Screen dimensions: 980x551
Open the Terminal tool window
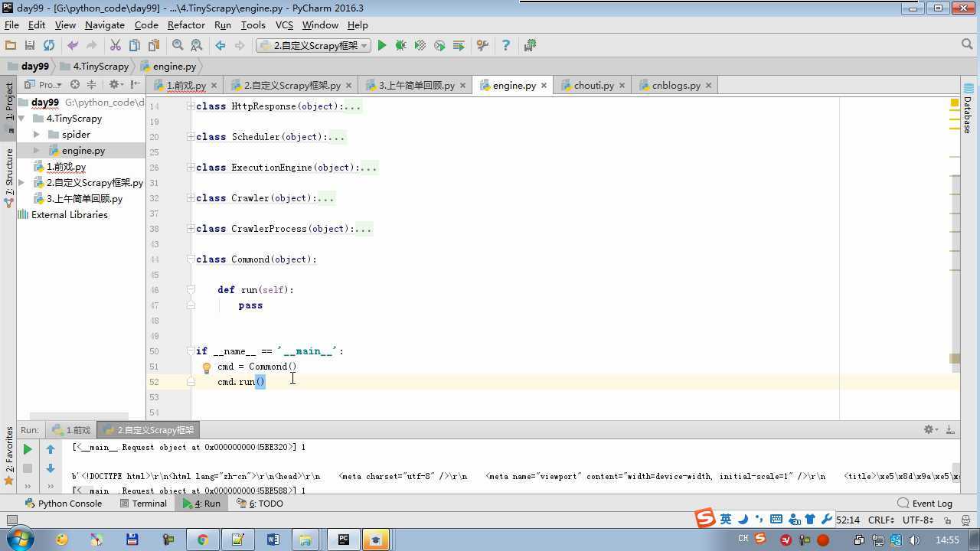click(x=143, y=504)
